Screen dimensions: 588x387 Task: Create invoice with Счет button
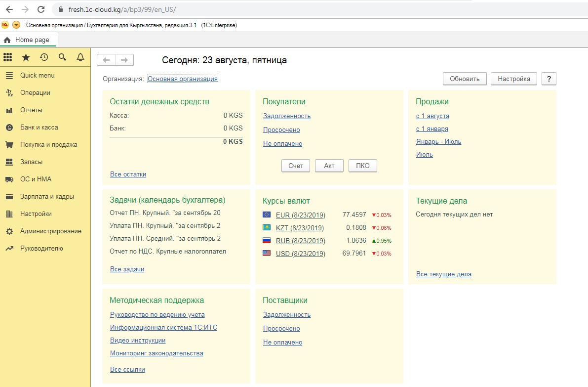pyautogui.click(x=295, y=166)
